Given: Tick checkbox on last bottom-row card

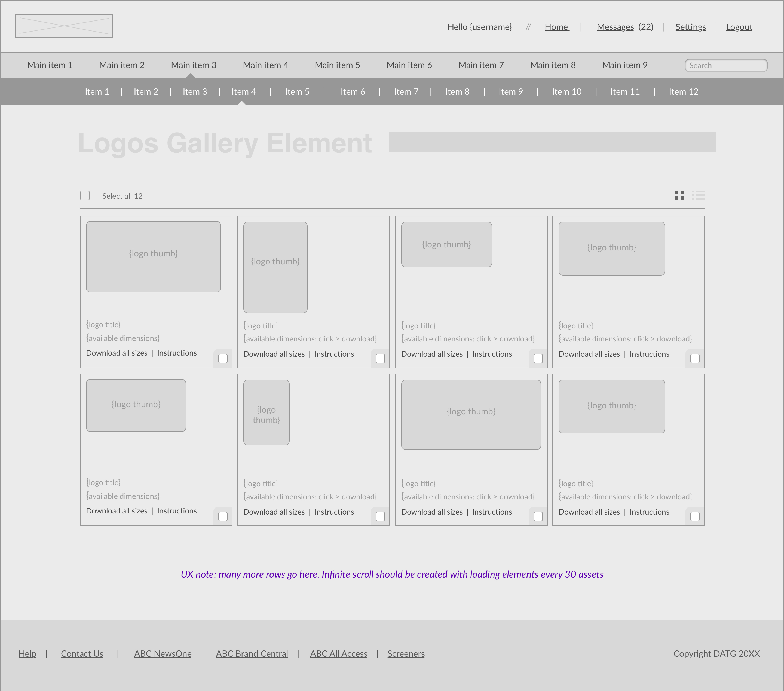Looking at the screenshot, I should pyautogui.click(x=695, y=516).
